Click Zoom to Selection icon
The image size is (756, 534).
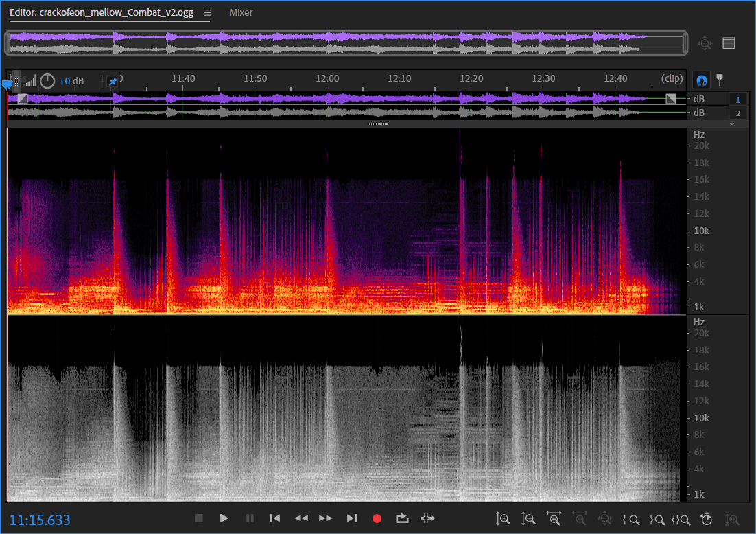click(x=681, y=520)
